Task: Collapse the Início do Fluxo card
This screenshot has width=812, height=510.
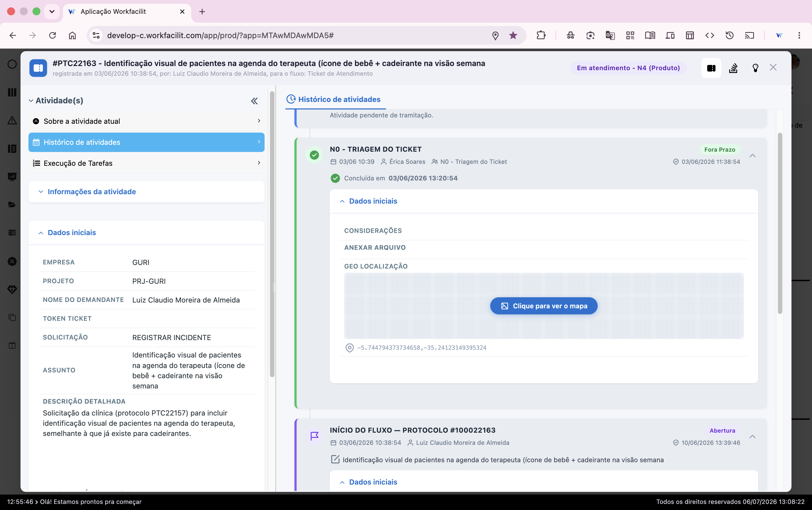Action: click(752, 437)
